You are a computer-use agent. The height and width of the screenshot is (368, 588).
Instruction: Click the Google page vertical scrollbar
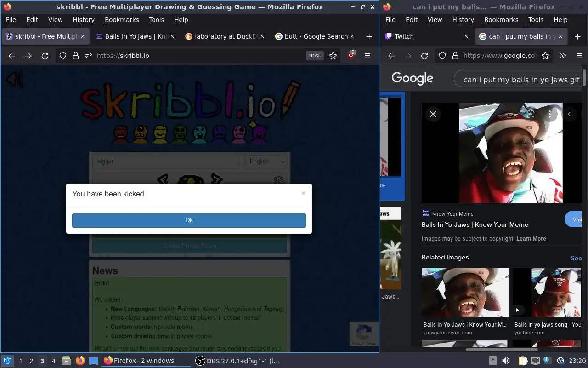(x=584, y=78)
